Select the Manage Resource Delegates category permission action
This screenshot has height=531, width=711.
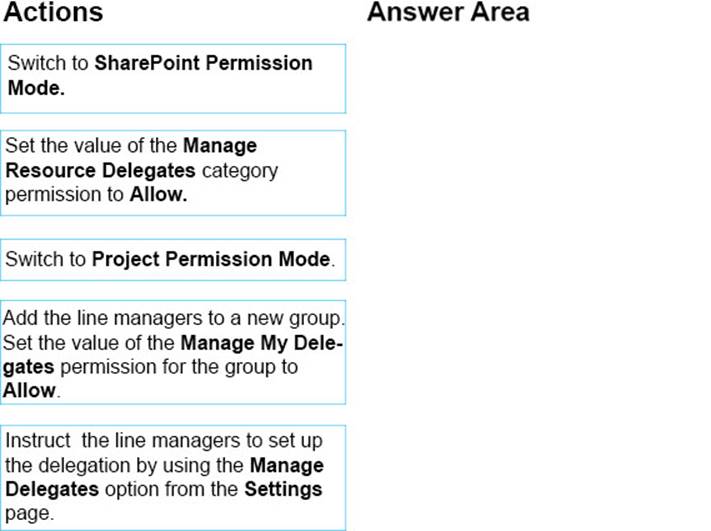click(173, 173)
